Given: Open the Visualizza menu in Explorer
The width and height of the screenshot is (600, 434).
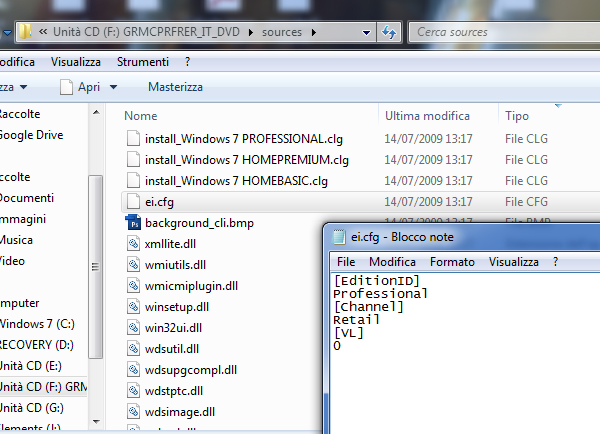Looking at the screenshot, I should (76, 62).
